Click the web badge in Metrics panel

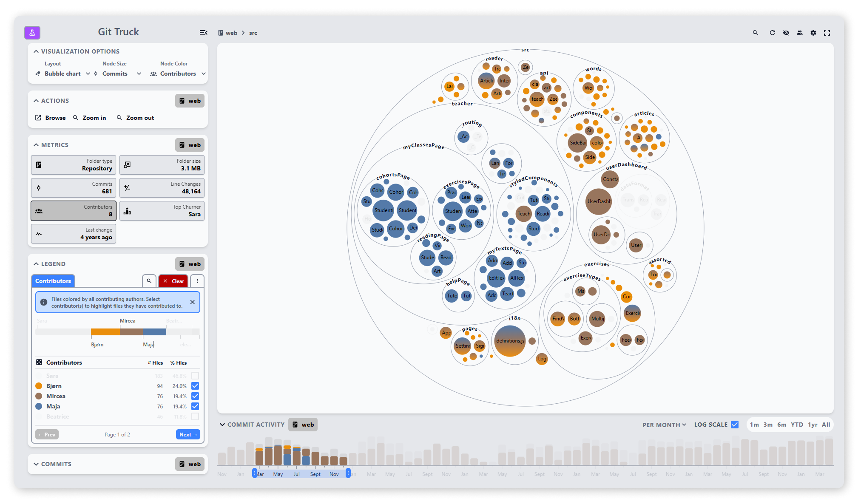190,145
